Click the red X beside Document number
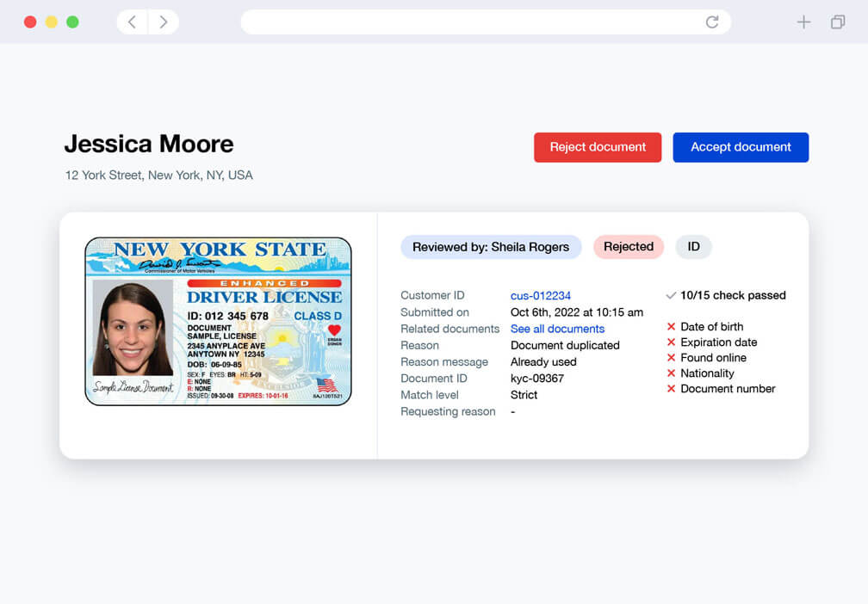This screenshot has width=868, height=604. pyautogui.click(x=671, y=389)
